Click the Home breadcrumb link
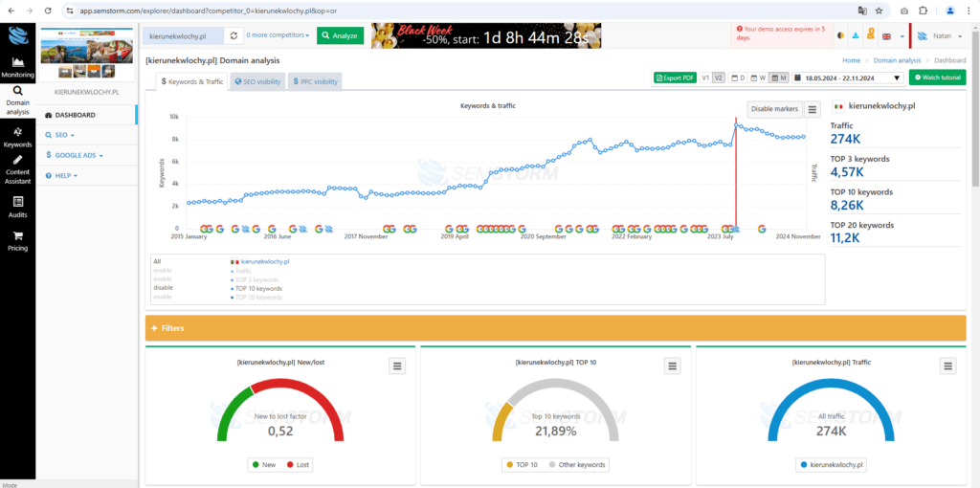The height and width of the screenshot is (488, 980). click(x=851, y=60)
